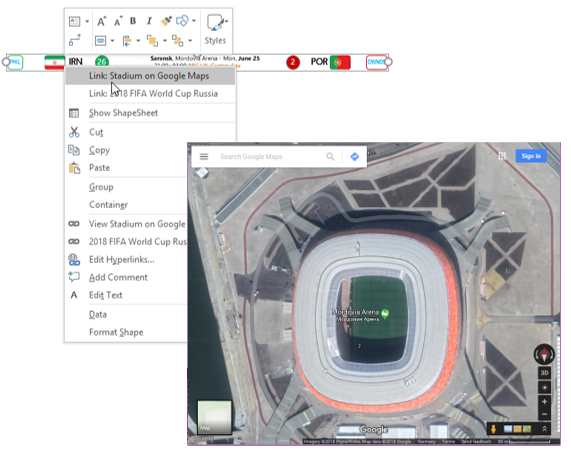571x461 pixels.
Task: Click the Iran flag on match bar
Action: (55, 62)
